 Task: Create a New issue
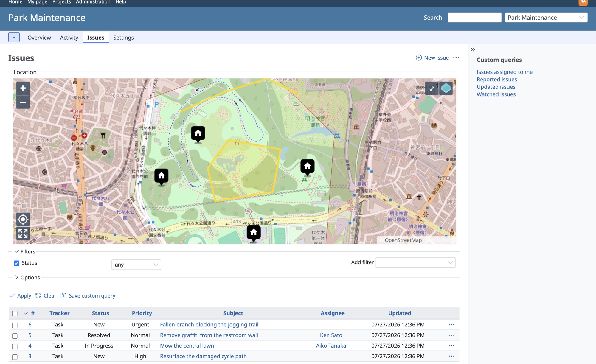click(432, 57)
